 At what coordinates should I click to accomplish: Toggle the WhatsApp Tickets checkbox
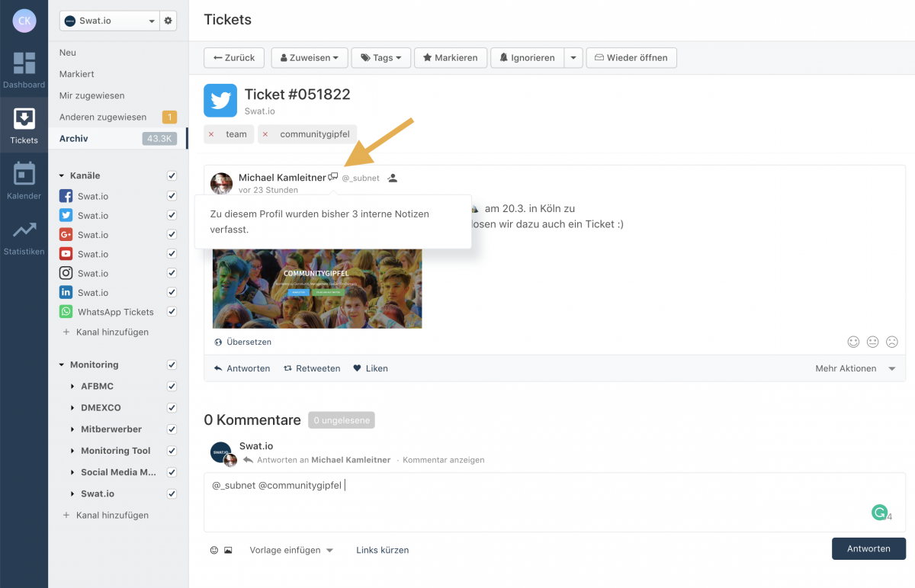tap(172, 312)
